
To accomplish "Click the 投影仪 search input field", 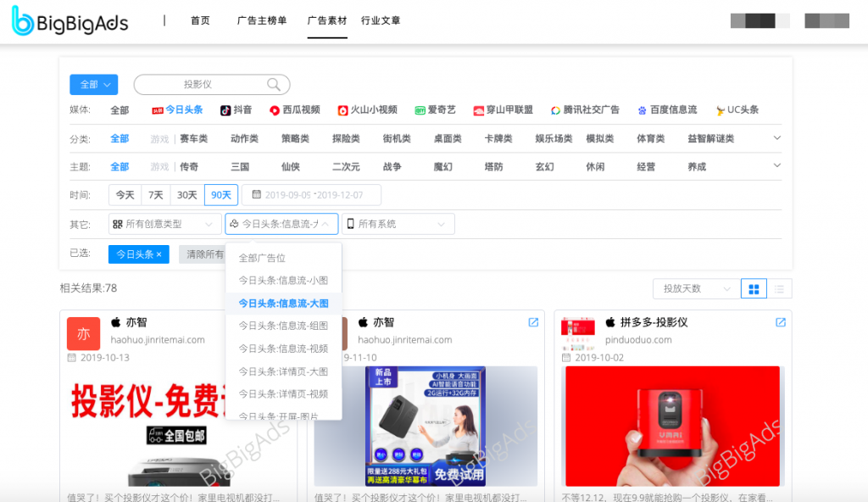I will (x=212, y=84).
